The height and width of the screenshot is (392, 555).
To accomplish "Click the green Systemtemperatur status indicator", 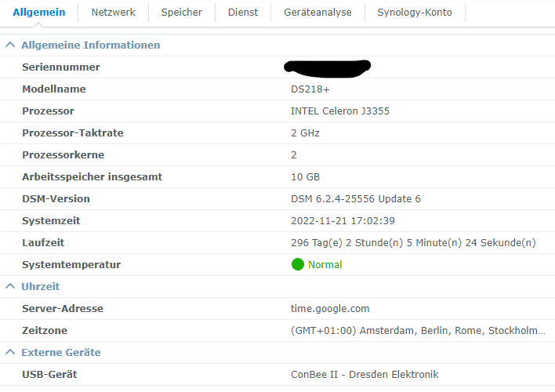I will click(x=298, y=264).
